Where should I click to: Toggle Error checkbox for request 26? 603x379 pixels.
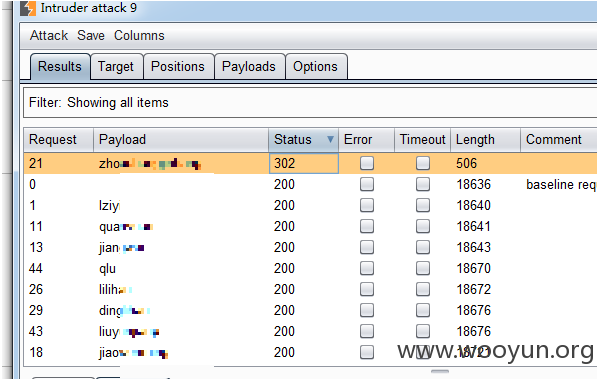(x=367, y=289)
